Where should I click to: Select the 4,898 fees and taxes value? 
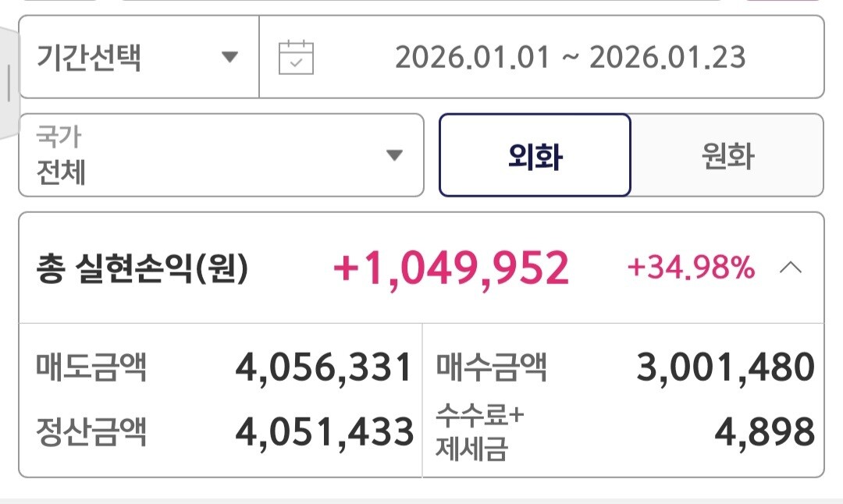pyautogui.click(x=765, y=431)
